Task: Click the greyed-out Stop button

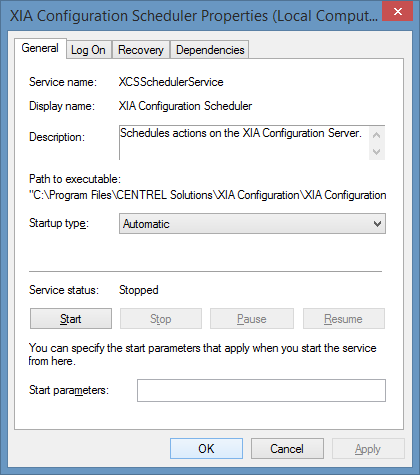Action: tap(161, 319)
